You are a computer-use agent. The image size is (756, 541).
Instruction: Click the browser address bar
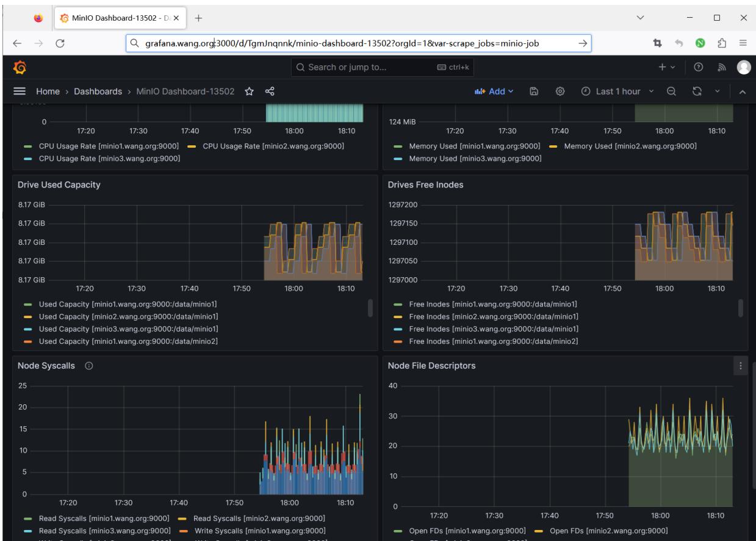(360, 43)
